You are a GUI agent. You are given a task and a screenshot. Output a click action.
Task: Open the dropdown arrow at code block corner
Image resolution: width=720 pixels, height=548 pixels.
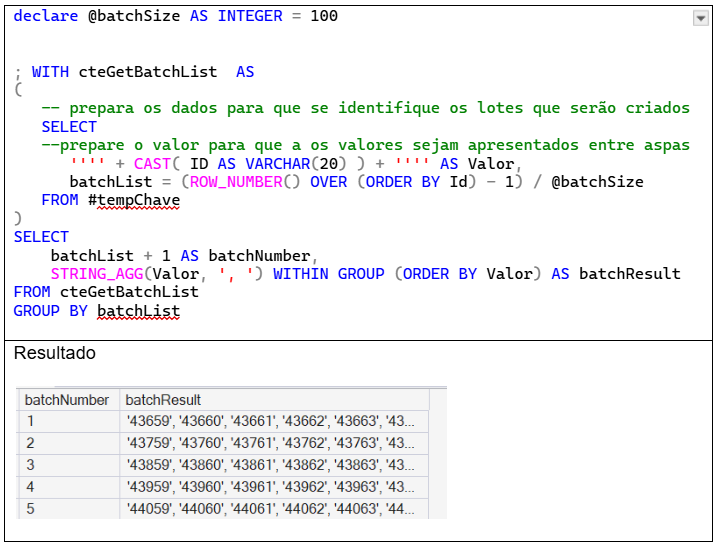click(700, 18)
